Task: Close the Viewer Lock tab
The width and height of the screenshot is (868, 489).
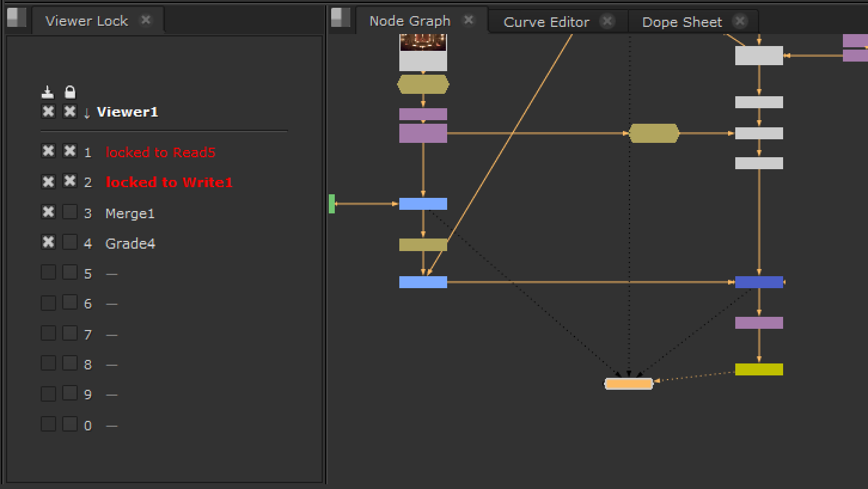Action: (x=145, y=20)
